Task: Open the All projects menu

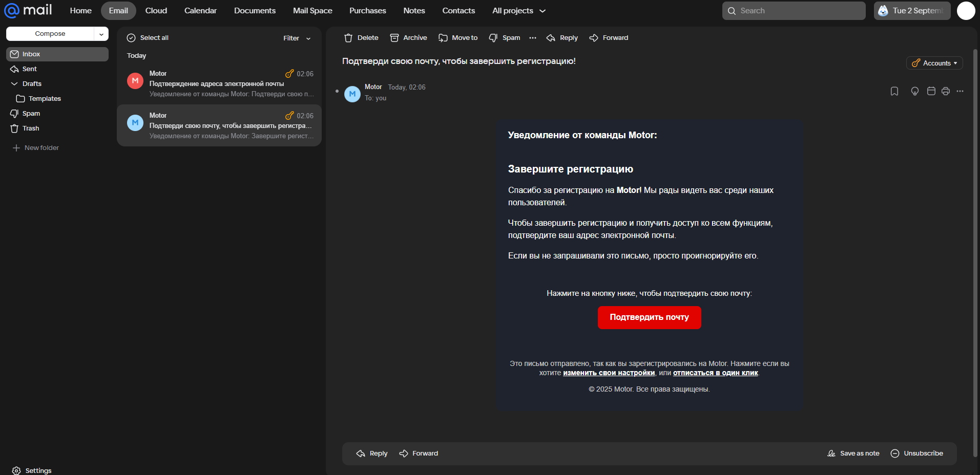Action: [x=518, y=11]
